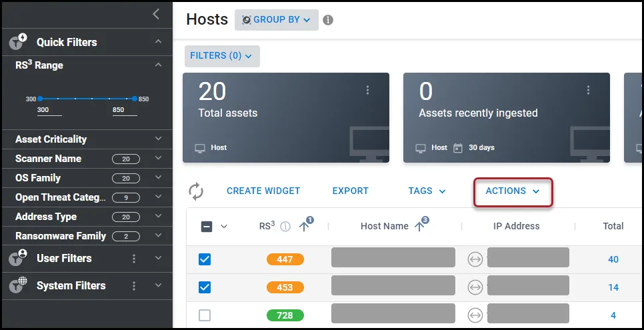Viewport: 644px width, 330px height.
Task: Click RS³ range slider minimum handle at 300
Action: [x=40, y=99]
